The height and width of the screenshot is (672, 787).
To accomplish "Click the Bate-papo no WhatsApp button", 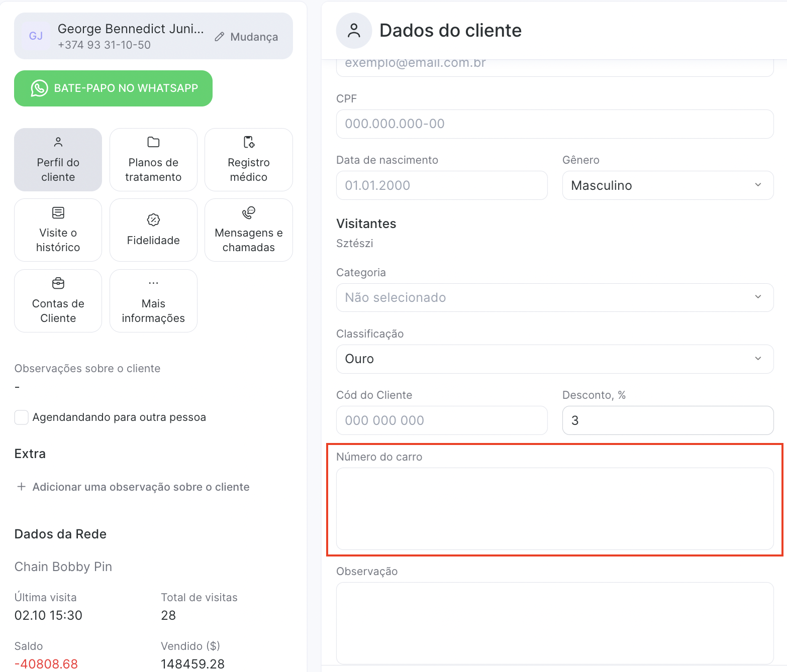I will [x=113, y=88].
